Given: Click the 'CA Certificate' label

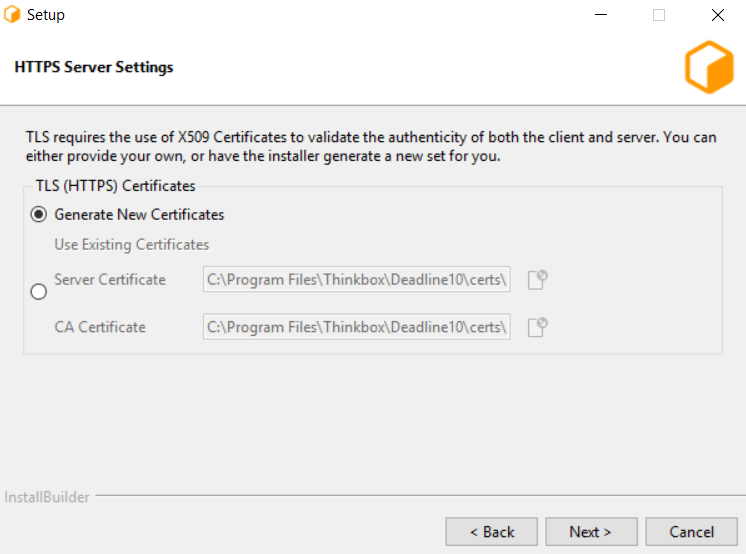Looking at the screenshot, I should click(x=100, y=327).
